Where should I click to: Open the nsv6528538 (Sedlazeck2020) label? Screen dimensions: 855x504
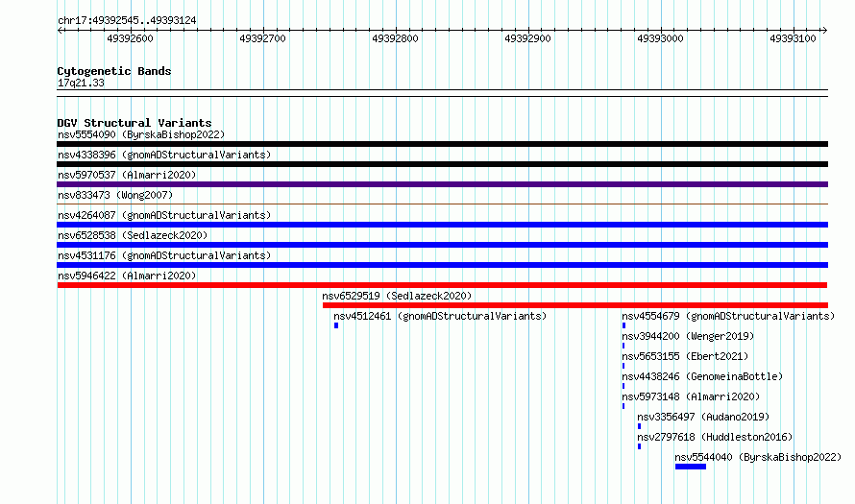pyautogui.click(x=133, y=235)
